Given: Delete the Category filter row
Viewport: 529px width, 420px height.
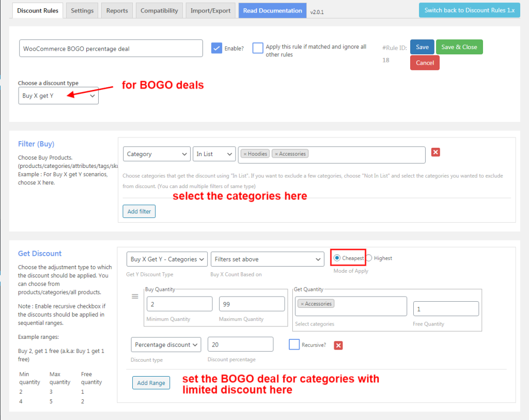Looking at the screenshot, I should click(435, 152).
